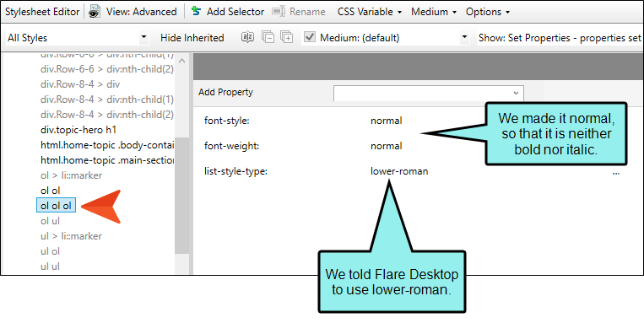Click the selector list scroll-up arrow
Viewport: 644px width, 323px height.
[182, 62]
